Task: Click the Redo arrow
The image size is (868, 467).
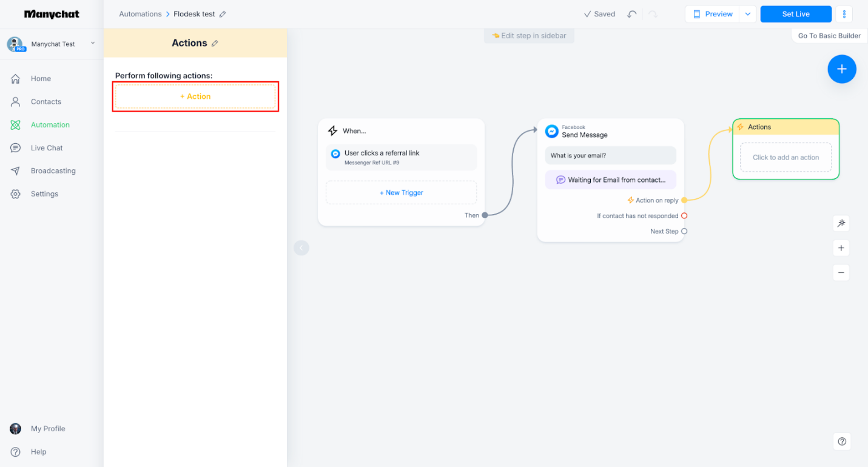Action: [x=653, y=14]
